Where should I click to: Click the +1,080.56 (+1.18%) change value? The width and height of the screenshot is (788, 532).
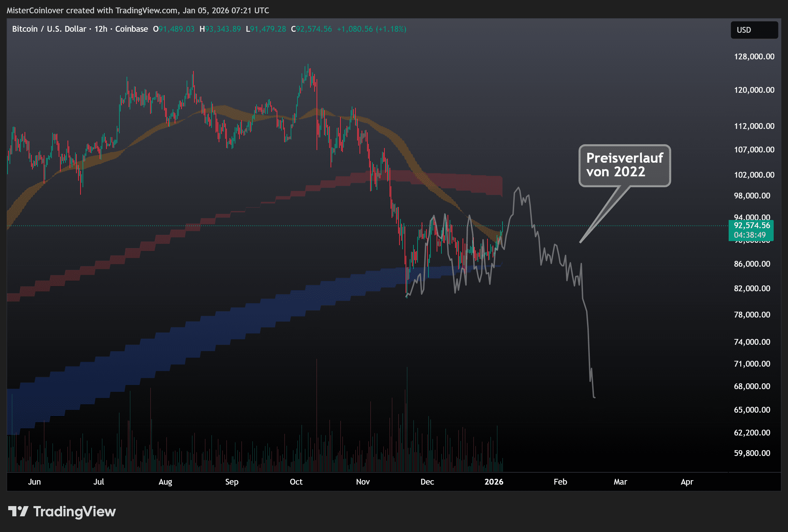pos(371,29)
